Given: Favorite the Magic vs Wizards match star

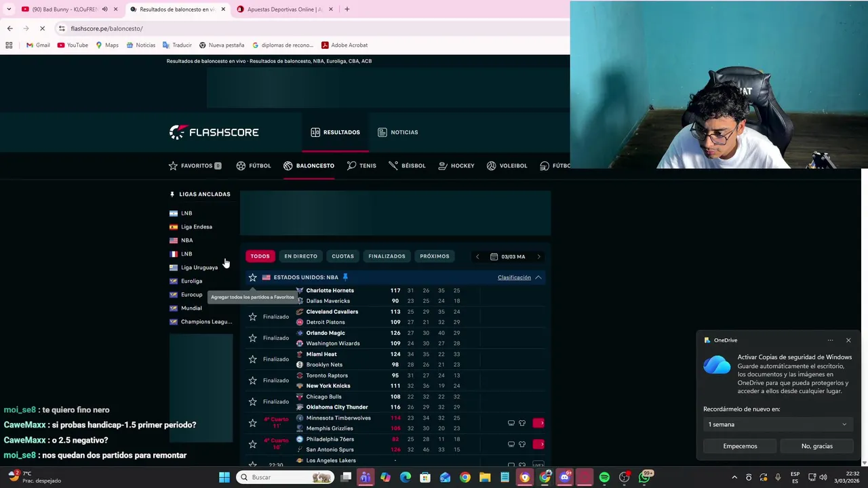Looking at the screenshot, I should click(253, 338).
